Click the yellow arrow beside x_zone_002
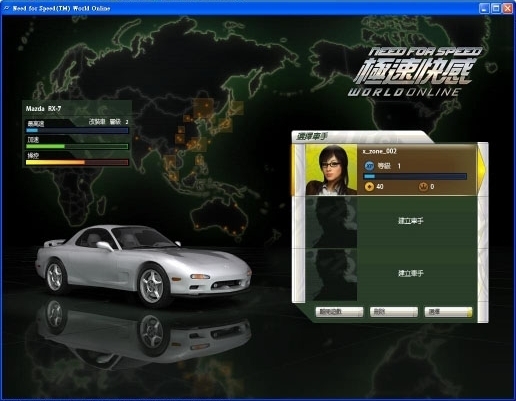Screen dimensions: 516x401 click(482, 170)
